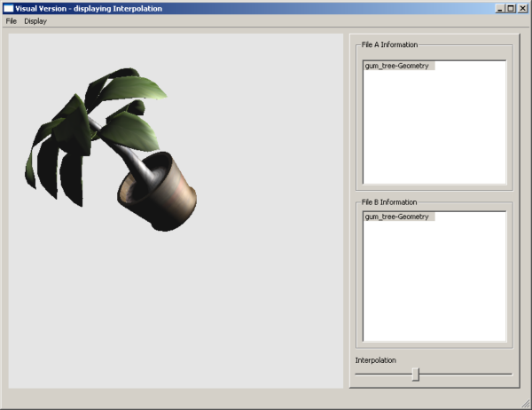Viewport: 532px width, 410px height.
Task: Maximize the Visual Version window
Action: pos(511,8)
